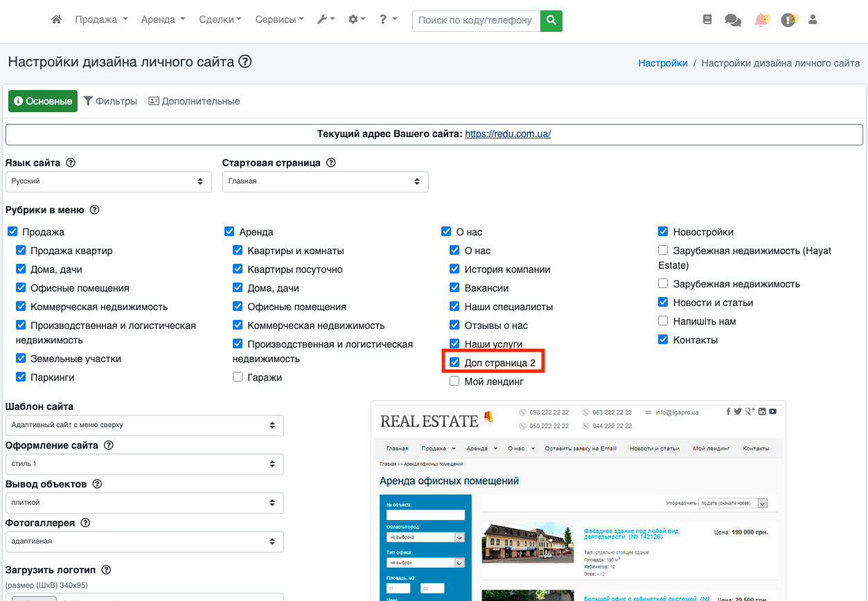Click the green search magnifier button

[551, 21]
